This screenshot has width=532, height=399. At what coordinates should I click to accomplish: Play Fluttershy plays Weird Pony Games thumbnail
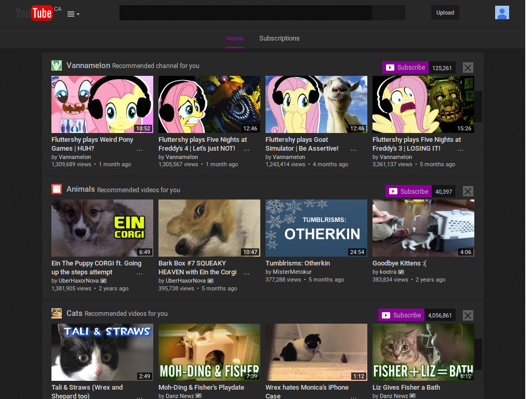pyautogui.click(x=102, y=104)
